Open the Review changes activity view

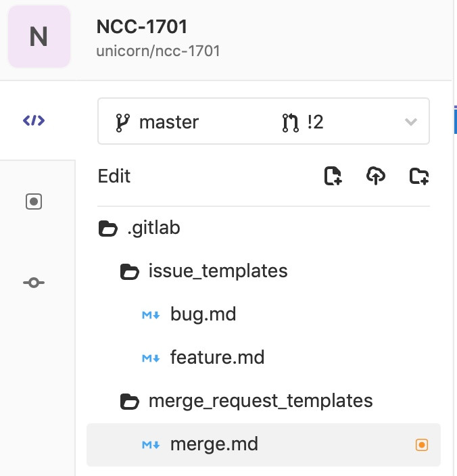click(x=34, y=201)
